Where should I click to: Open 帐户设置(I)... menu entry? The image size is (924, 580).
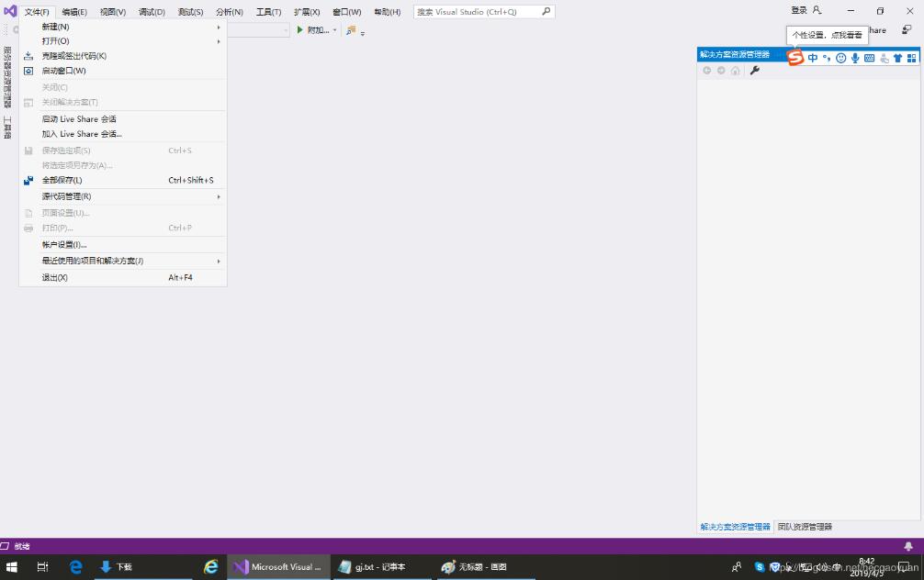[123, 244]
